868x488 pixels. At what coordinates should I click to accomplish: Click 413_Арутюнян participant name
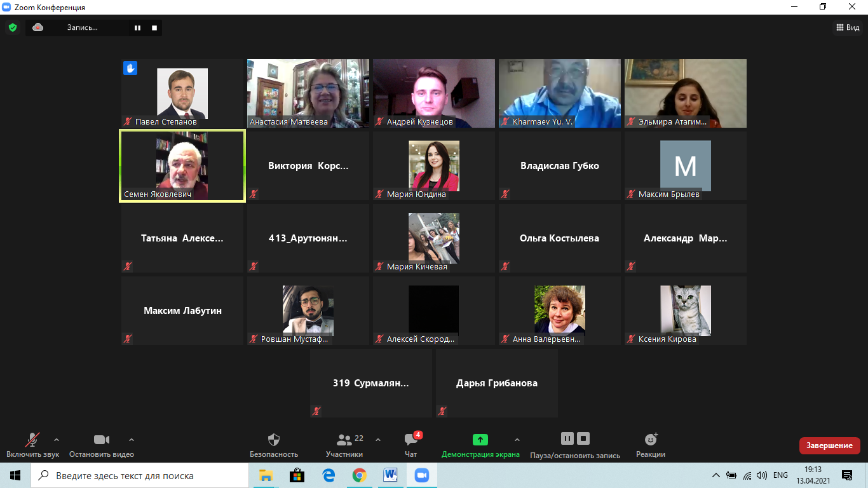point(308,238)
